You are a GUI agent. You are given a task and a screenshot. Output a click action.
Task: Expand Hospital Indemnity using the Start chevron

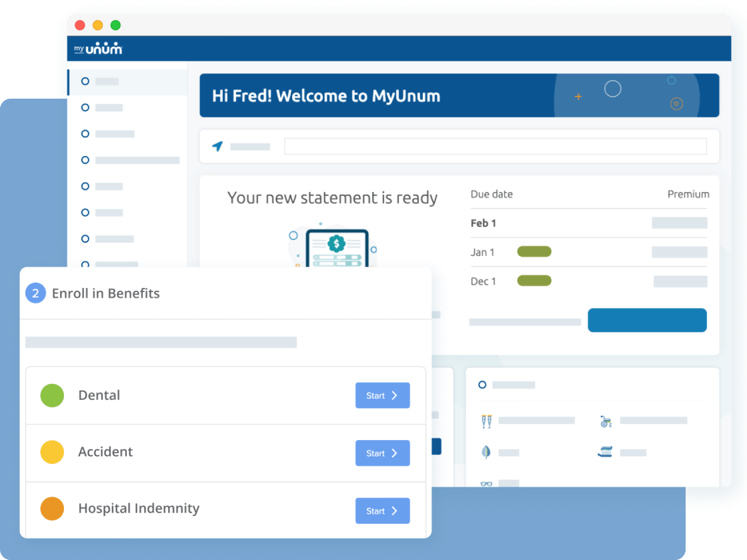tap(394, 511)
